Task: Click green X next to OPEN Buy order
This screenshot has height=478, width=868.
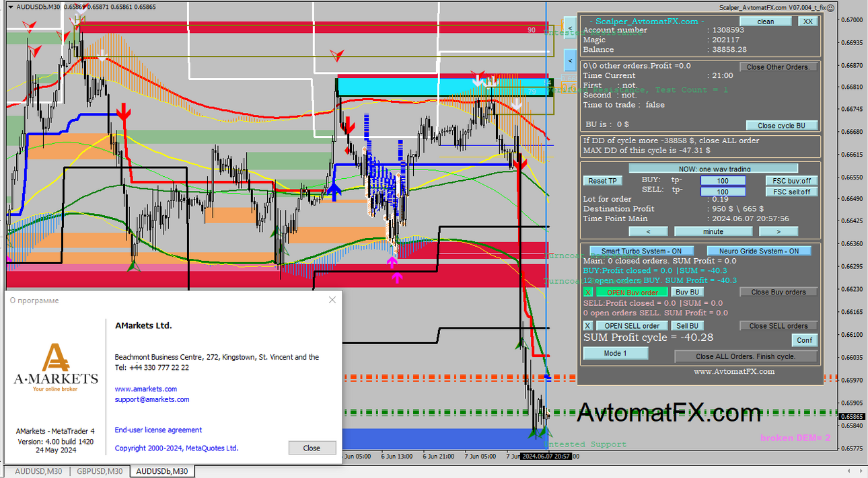Action: click(588, 292)
